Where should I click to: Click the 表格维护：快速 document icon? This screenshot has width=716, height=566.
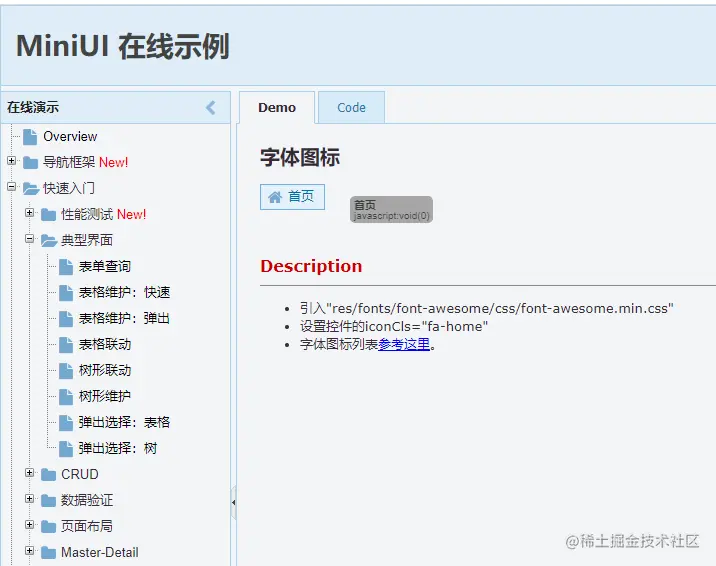click(66, 293)
